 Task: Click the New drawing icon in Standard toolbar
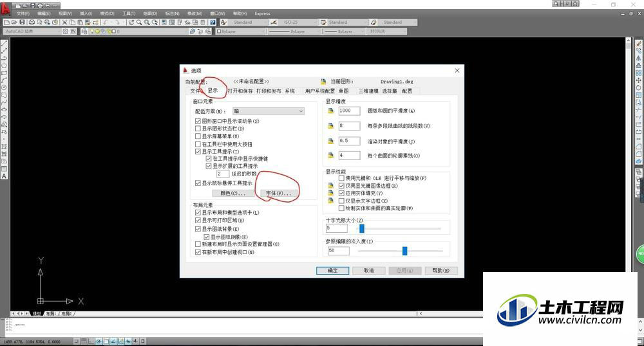coord(6,22)
